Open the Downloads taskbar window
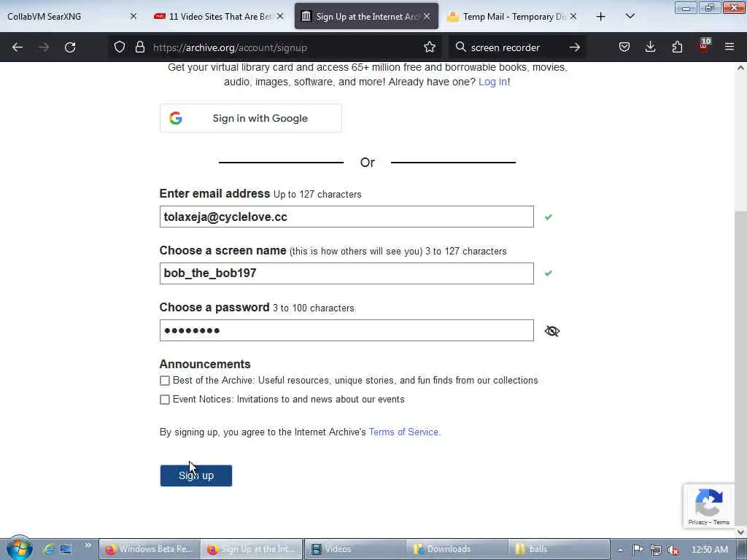The width and height of the screenshot is (747, 560). tap(457, 549)
